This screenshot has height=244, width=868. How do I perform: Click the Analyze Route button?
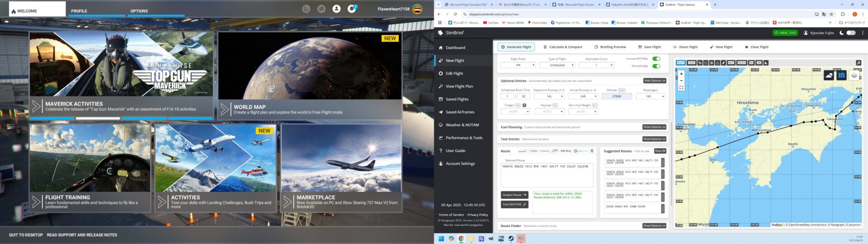pos(514,195)
